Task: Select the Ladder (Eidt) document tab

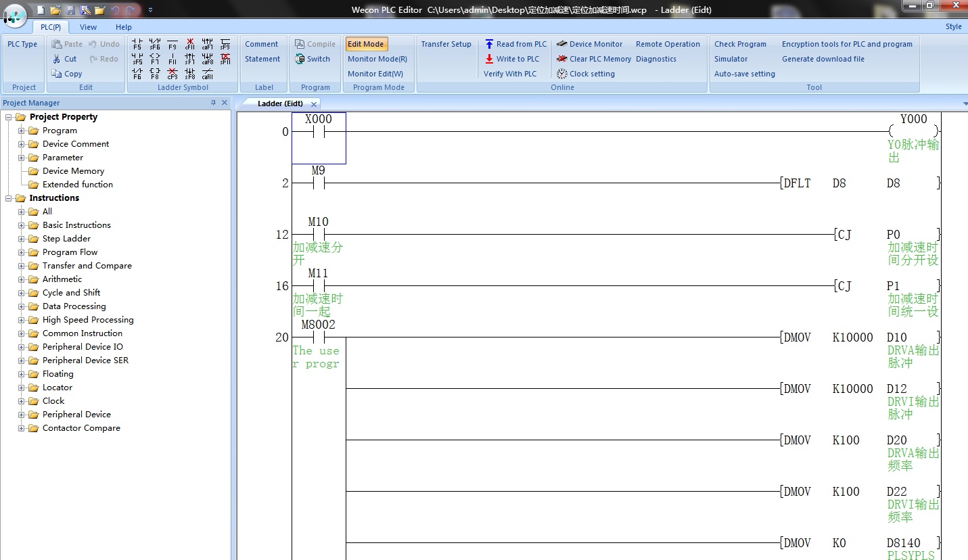Action: tap(280, 103)
